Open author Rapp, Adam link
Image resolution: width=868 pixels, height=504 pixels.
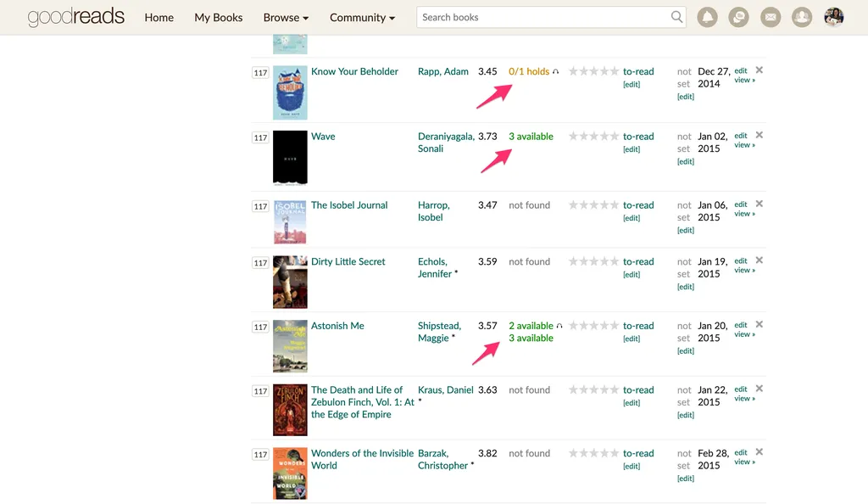[442, 71]
